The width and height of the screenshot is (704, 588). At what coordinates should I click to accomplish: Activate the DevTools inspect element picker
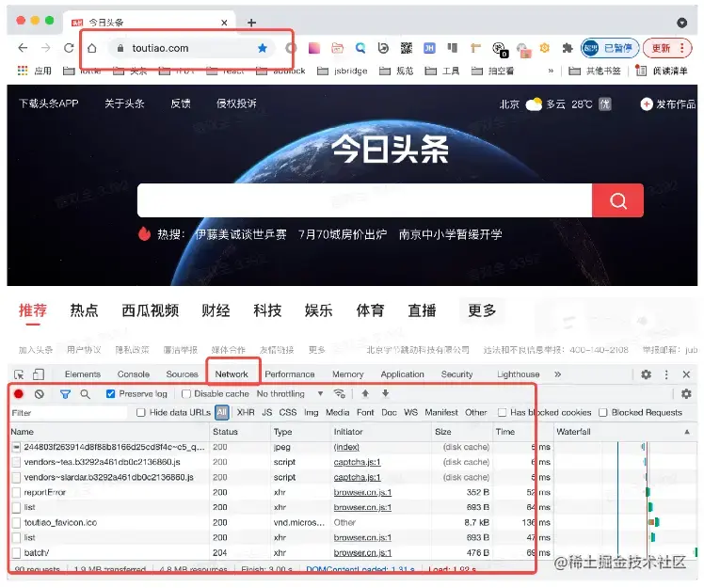click(x=19, y=374)
